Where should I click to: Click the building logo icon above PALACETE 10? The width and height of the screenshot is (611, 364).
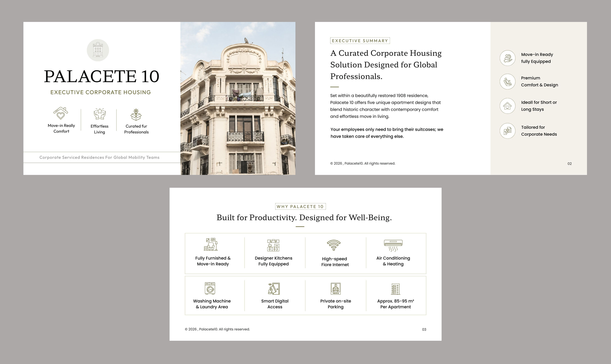click(x=98, y=50)
